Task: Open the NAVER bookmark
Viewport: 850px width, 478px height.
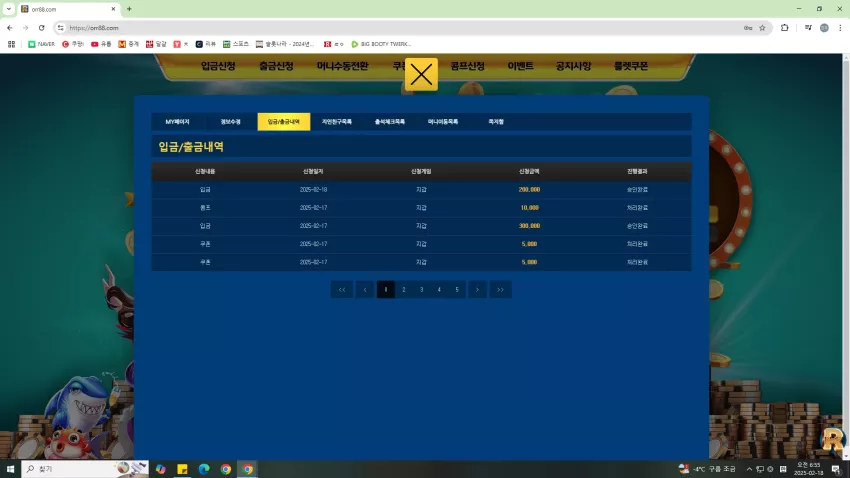Action: [x=41, y=44]
